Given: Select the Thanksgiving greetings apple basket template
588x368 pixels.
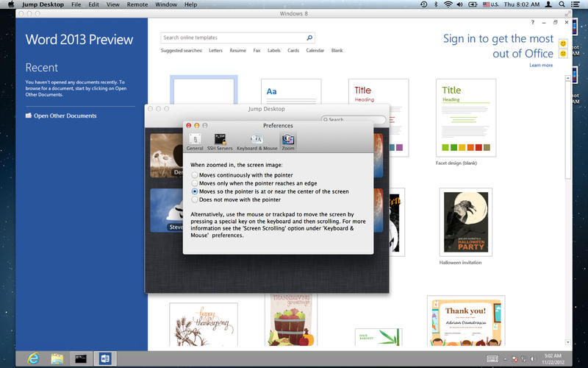Looking at the screenshot, I should tap(291, 319).
